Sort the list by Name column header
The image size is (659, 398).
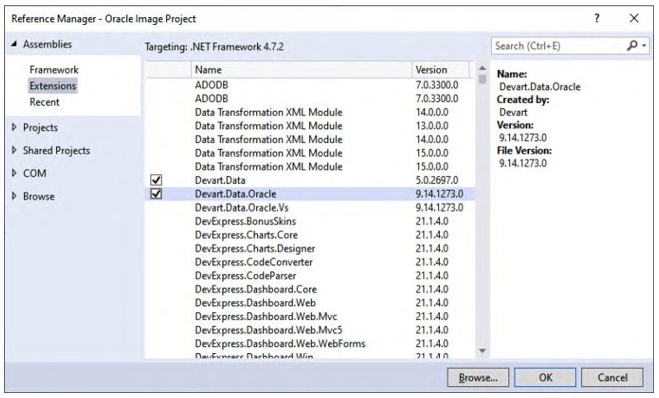click(301, 70)
